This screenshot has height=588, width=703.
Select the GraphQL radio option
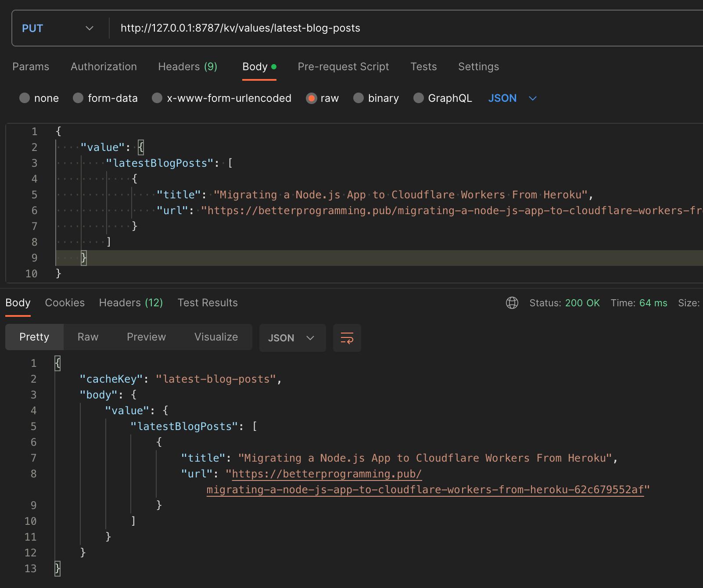click(x=419, y=98)
